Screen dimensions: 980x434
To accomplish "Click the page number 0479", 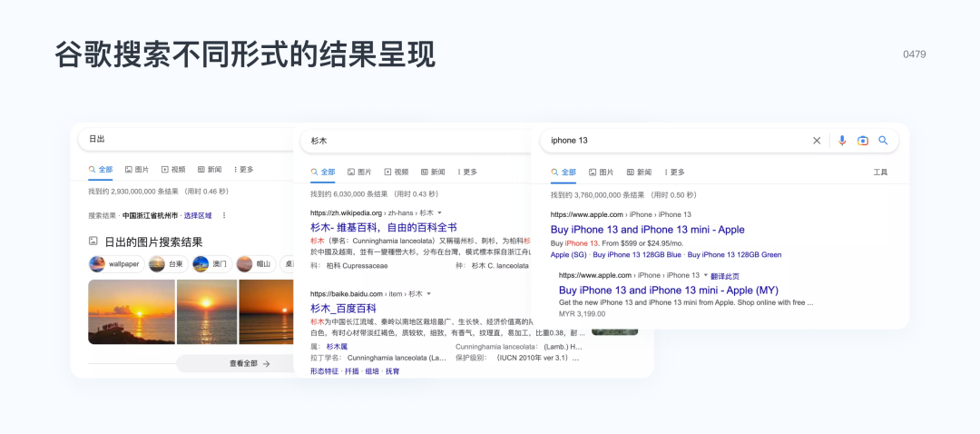I will (915, 54).
